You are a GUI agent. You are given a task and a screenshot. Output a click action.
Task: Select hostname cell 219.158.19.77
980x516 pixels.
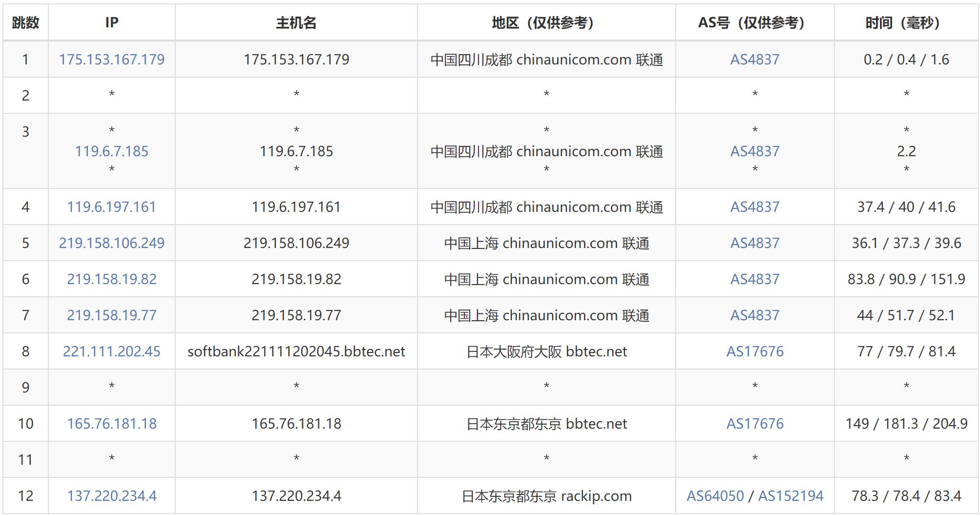pos(296,315)
